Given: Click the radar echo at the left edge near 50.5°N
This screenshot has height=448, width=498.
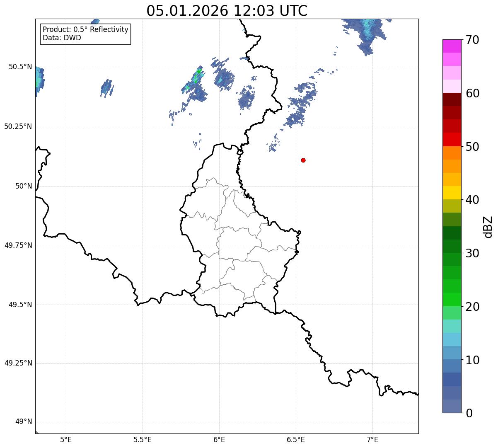Looking at the screenshot, I should tap(39, 81).
